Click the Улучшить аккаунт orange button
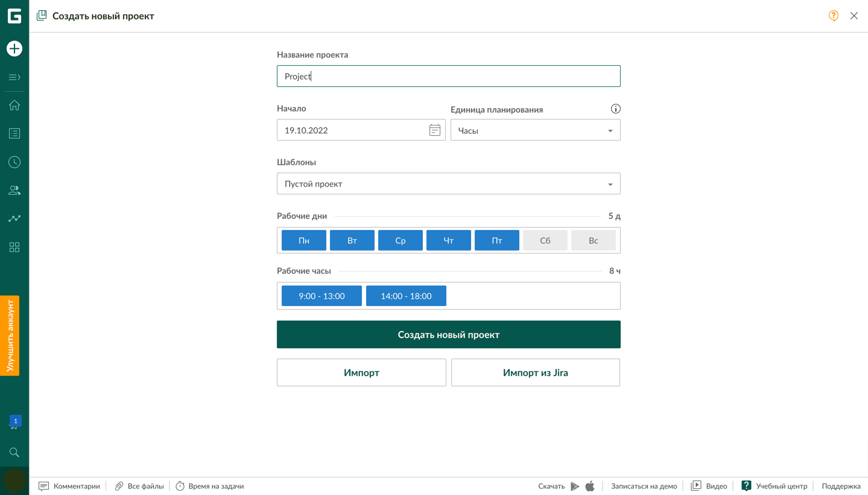This screenshot has height=495, width=868. click(10, 336)
